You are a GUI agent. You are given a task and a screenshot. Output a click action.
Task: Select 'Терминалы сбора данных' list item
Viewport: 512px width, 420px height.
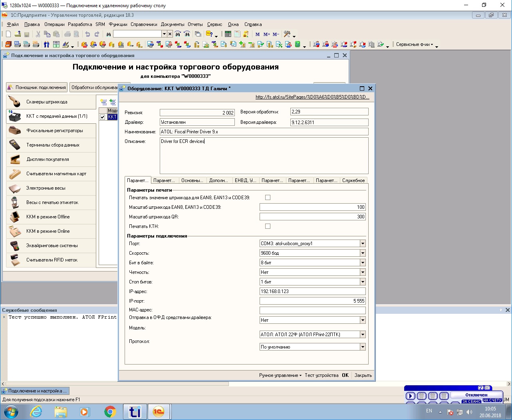coord(51,145)
